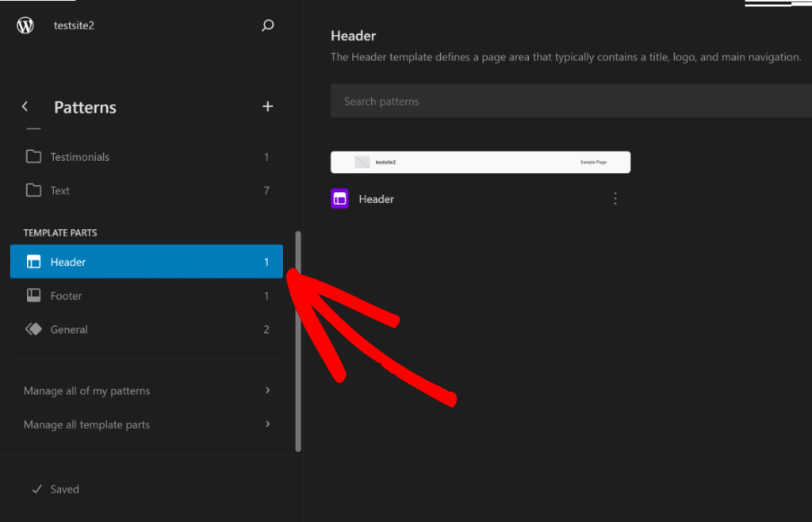Expand Manage all of my patterns
This screenshot has height=522, width=812.
point(147,390)
